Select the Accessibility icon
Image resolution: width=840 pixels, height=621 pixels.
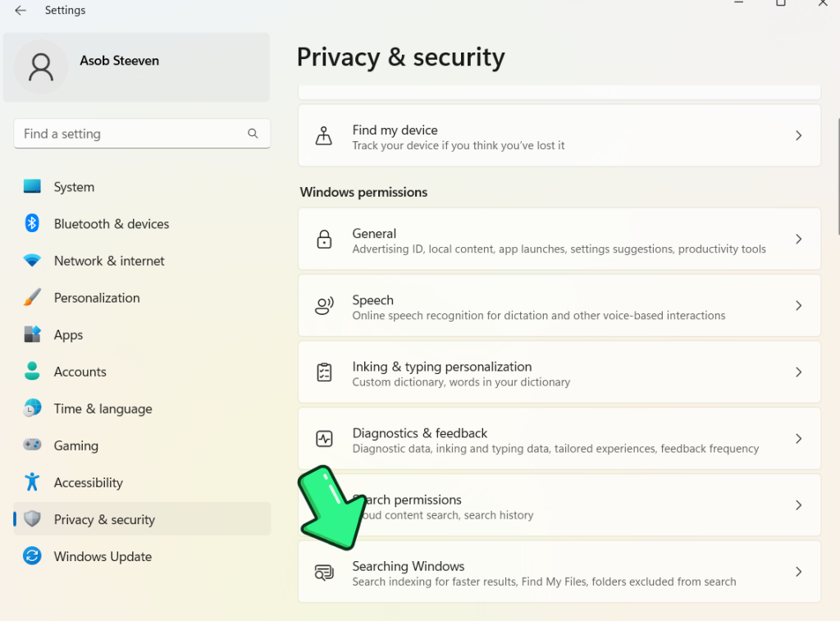point(32,482)
